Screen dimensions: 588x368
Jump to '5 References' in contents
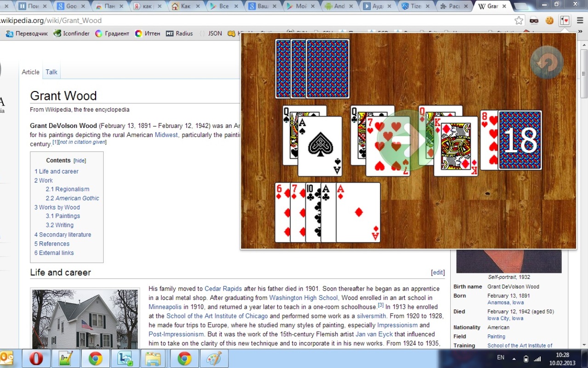[52, 244]
